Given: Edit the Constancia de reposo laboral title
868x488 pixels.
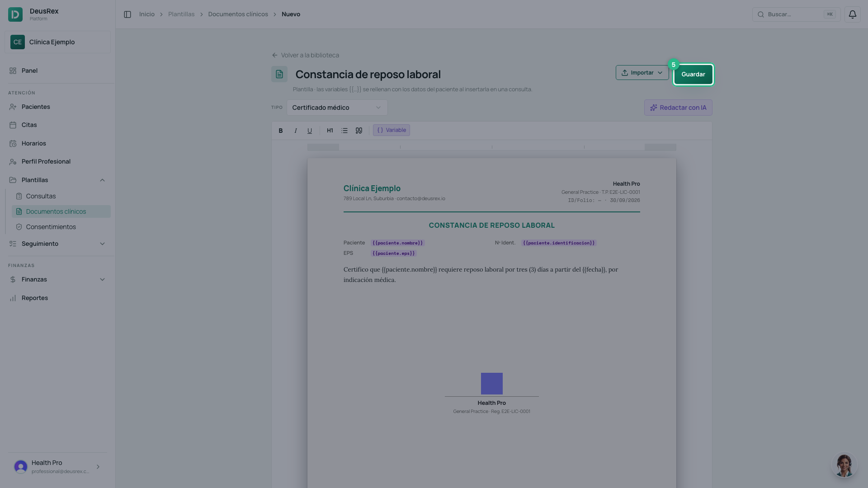Looking at the screenshot, I should tap(368, 74).
